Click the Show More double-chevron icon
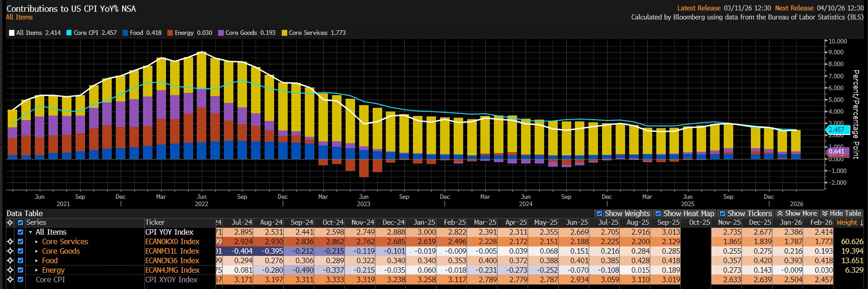This screenshot has height=289, width=868. coord(780,213)
